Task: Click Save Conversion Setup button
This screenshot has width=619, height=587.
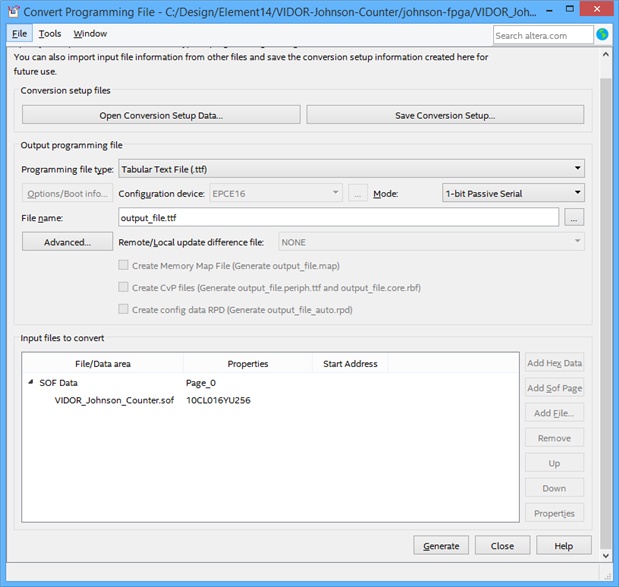Action: pos(445,115)
